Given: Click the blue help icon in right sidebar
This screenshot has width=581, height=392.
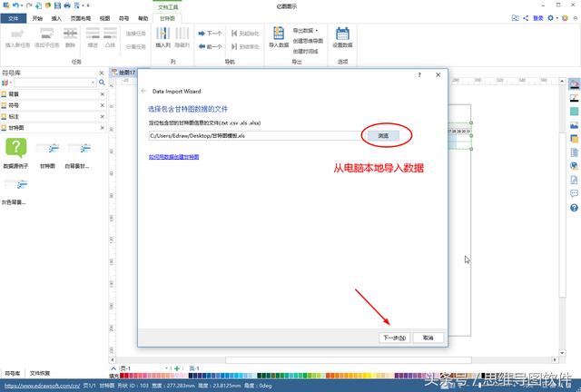Looking at the screenshot, I should pyautogui.click(x=574, y=208).
